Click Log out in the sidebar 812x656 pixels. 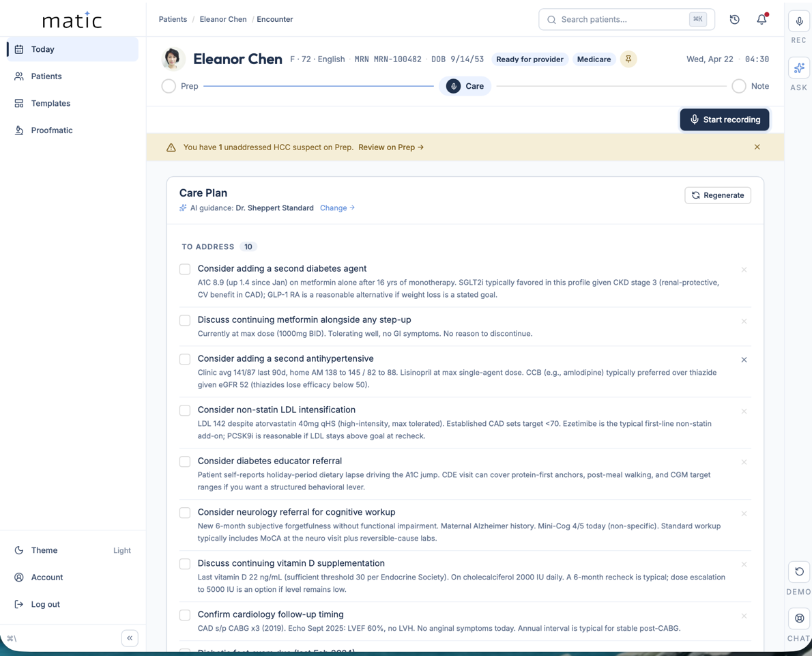click(72, 604)
